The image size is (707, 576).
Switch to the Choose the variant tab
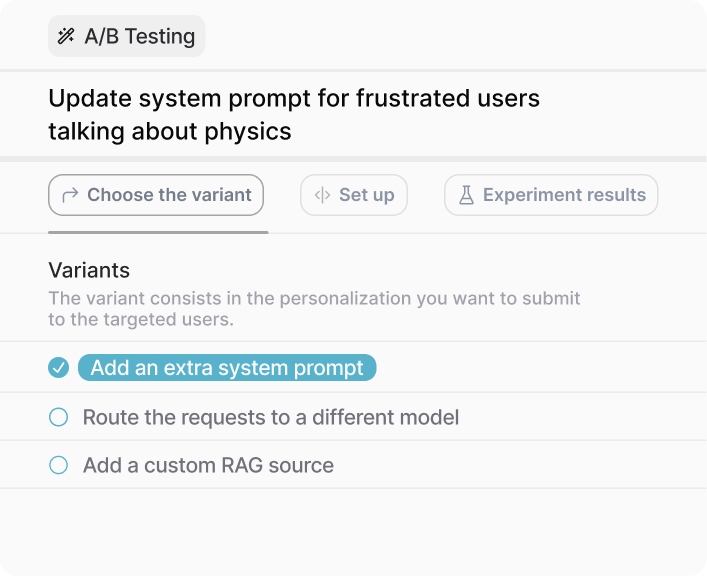coord(156,195)
